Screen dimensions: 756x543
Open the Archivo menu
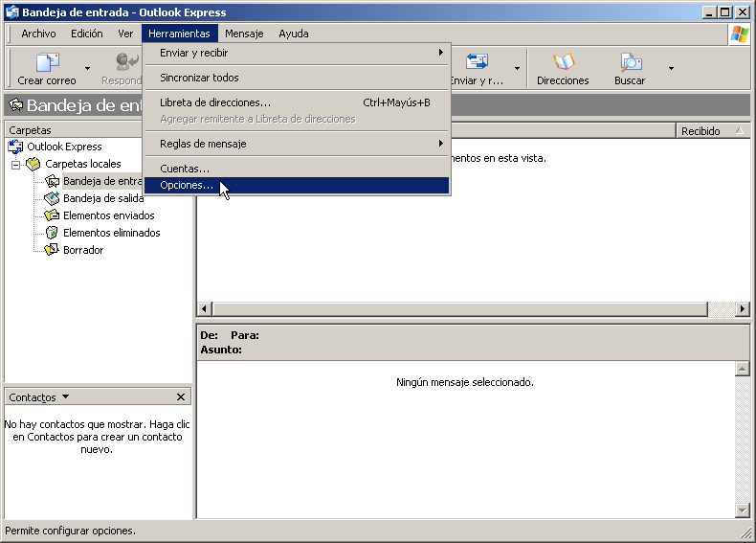pyautogui.click(x=38, y=34)
